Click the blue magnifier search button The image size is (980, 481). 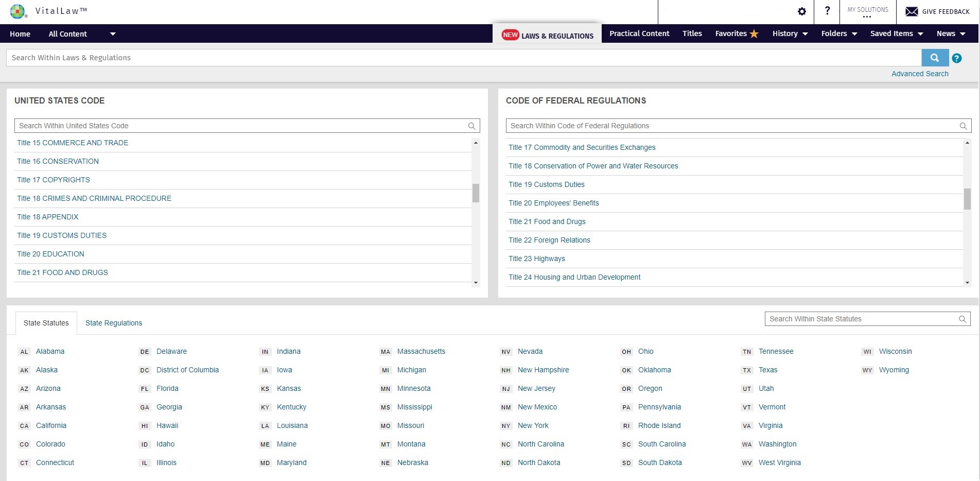click(x=935, y=58)
